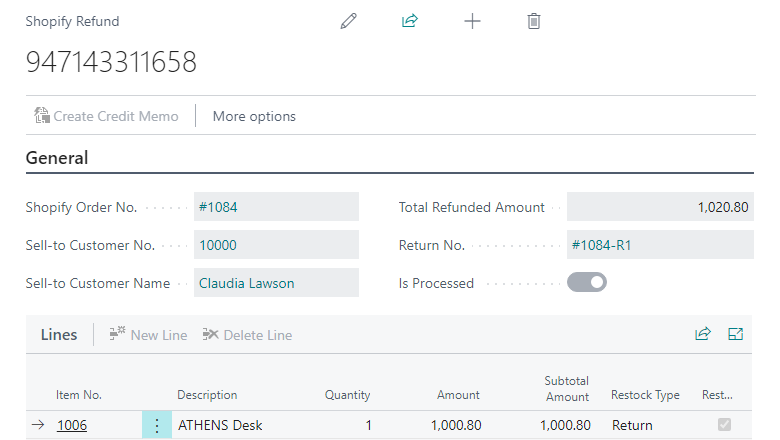The width and height of the screenshot is (780, 440).
Task: Click the Amount cell 1,000.80
Action: tap(456, 426)
